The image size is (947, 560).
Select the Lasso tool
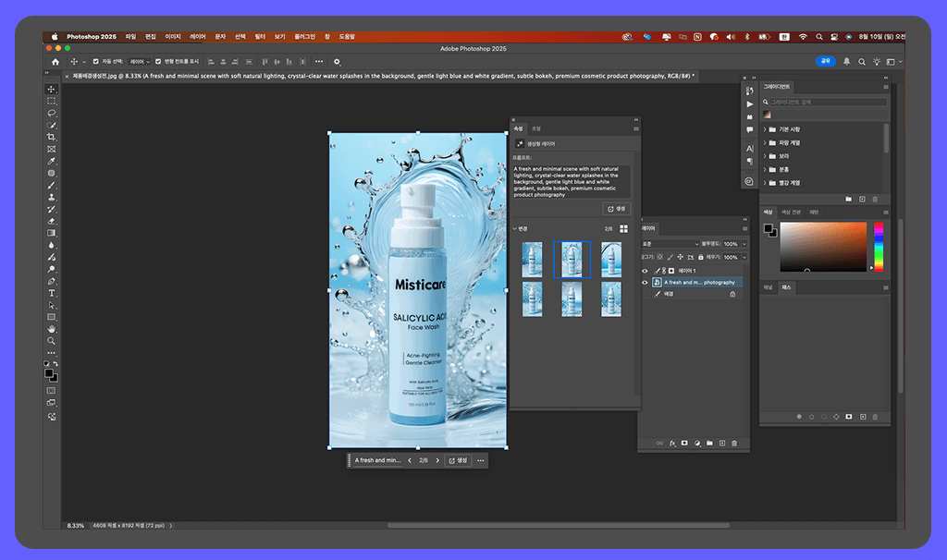pyautogui.click(x=52, y=113)
